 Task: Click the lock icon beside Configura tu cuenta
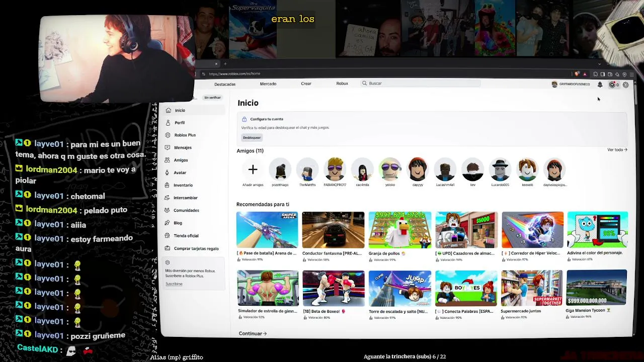pos(244,119)
